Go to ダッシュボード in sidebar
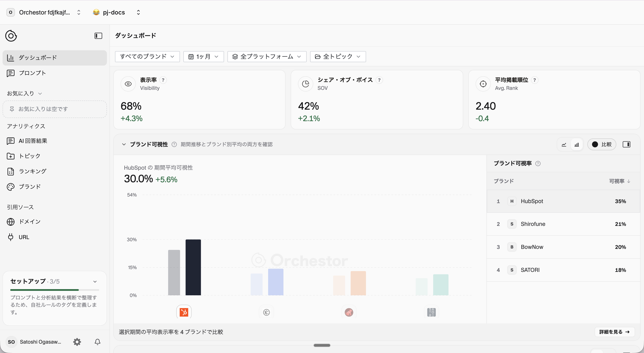This screenshot has height=353, width=644. (x=55, y=58)
